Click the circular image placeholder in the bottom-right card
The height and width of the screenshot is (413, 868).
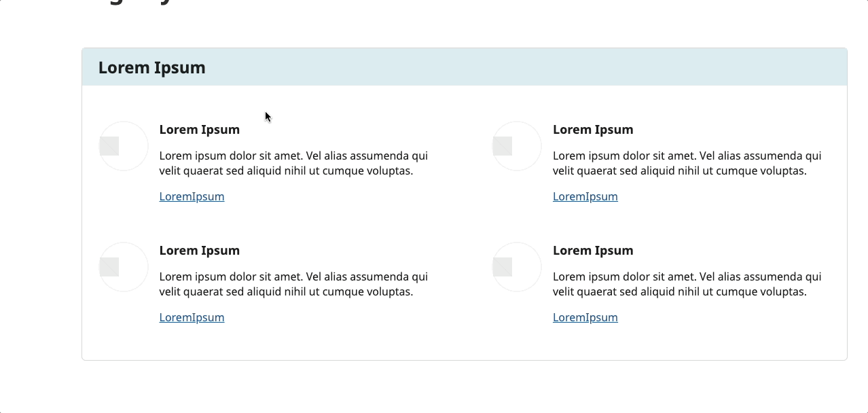[x=517, y=267]
